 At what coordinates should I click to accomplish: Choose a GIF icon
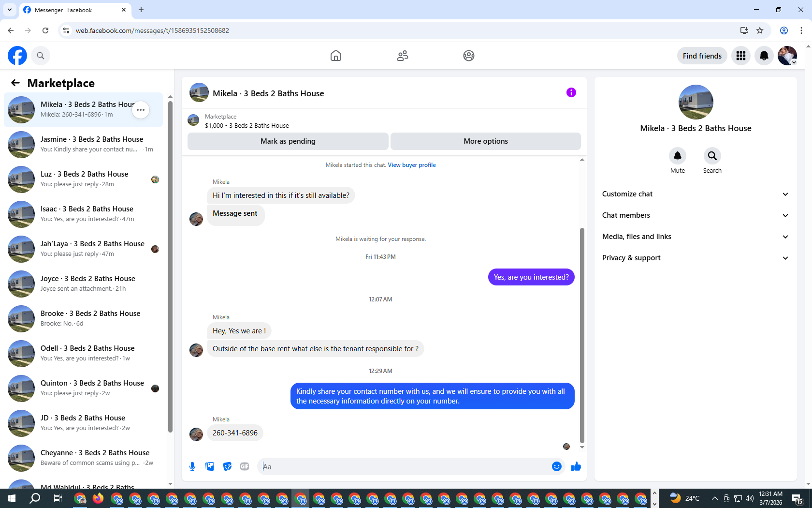[x=245, y=466]
